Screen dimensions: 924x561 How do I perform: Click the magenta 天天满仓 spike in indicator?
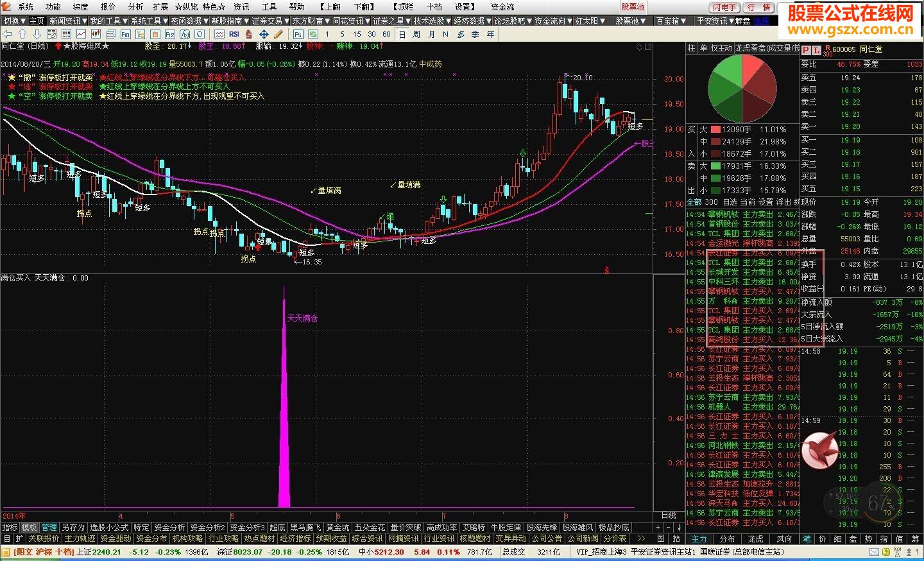point(284,398)
